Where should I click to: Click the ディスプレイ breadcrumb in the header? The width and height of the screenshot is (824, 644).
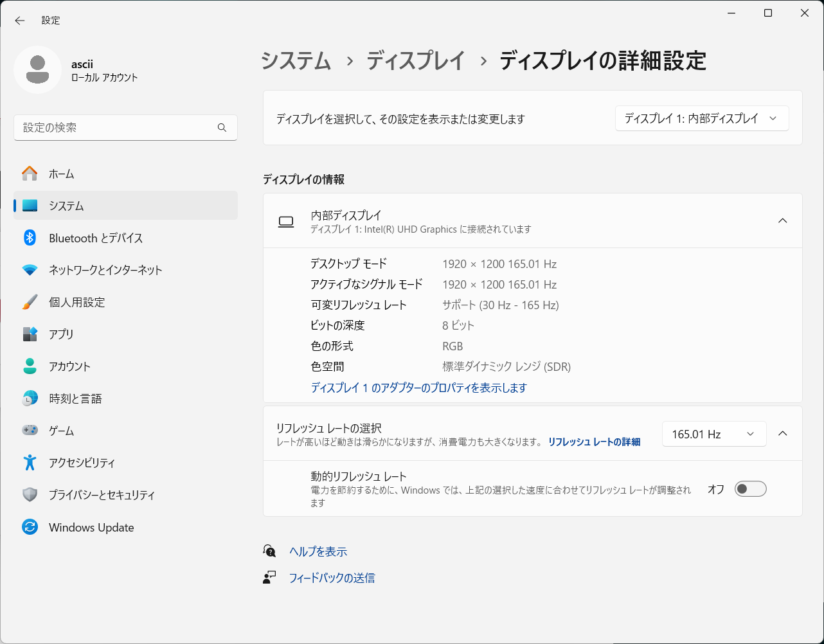coord(415,61)
